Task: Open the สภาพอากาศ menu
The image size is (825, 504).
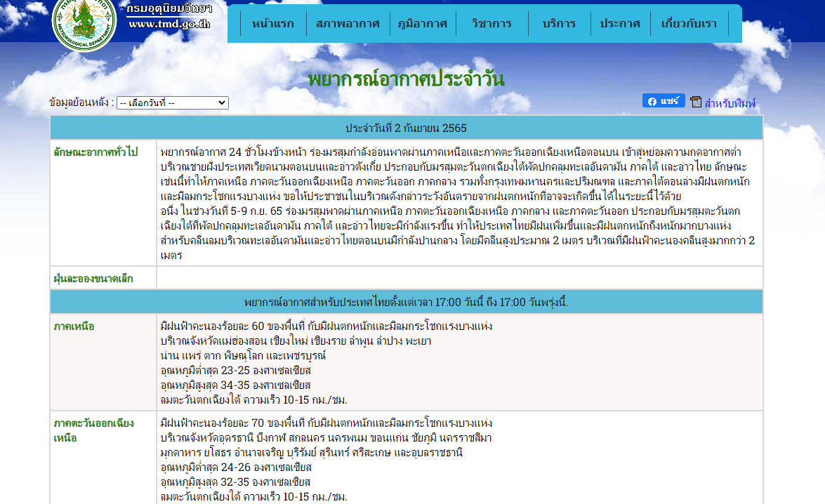Action: (x=348, y=23)
